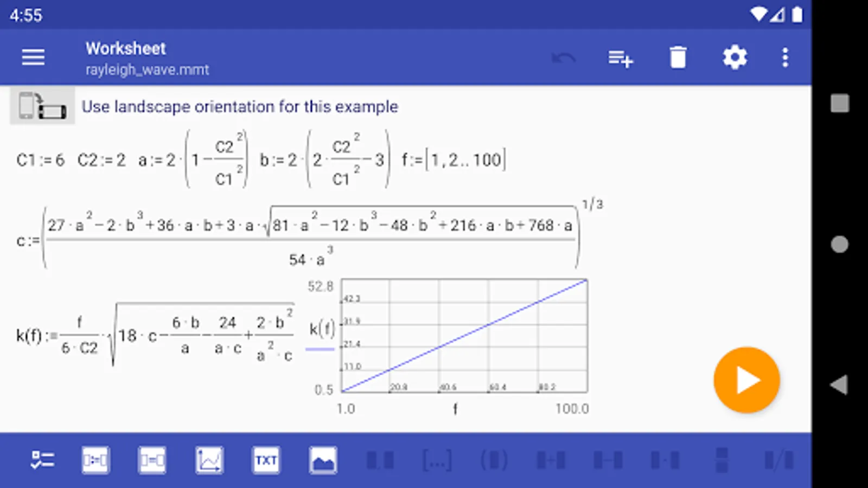This screenshot has width=868, height=488.
Task: Insert a new function plot
Action: (209, 460)
